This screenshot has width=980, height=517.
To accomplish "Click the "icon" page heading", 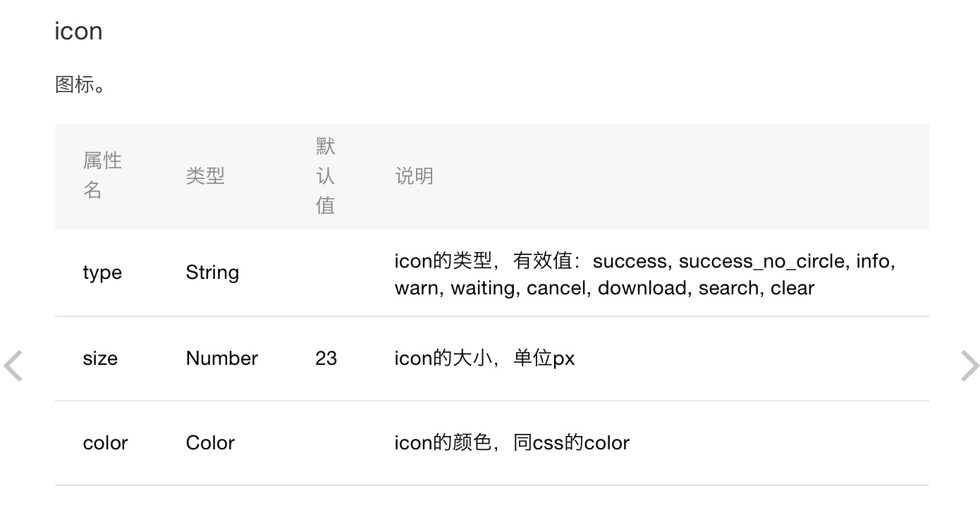I will pos(78,31).
